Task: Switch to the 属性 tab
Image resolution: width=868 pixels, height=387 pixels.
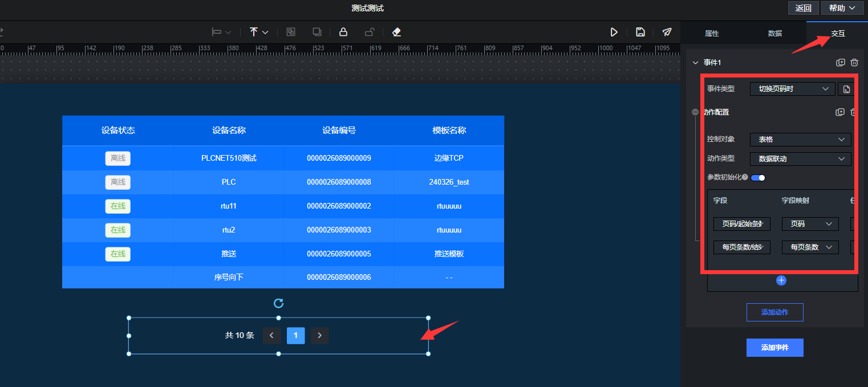Action: point(712,34)
